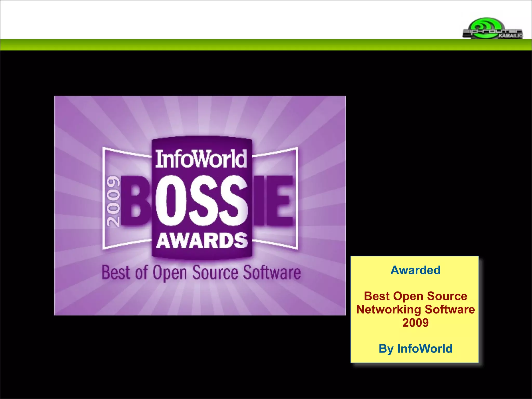Image resolution: width=532 pixels, height=399 pixels.
Task: Click 'Best Open Source Networking Software 2009' text
Action: point(415,309)
